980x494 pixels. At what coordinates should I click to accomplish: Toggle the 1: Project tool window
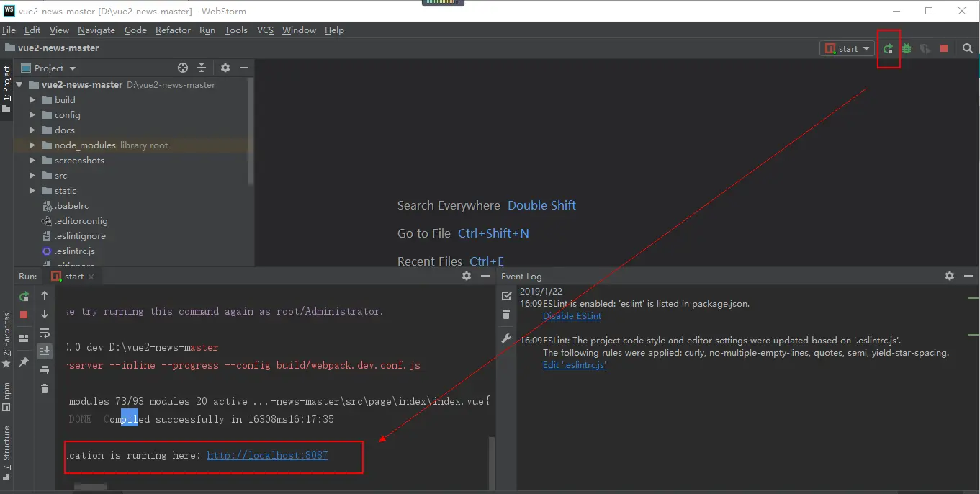coord(6,89)
